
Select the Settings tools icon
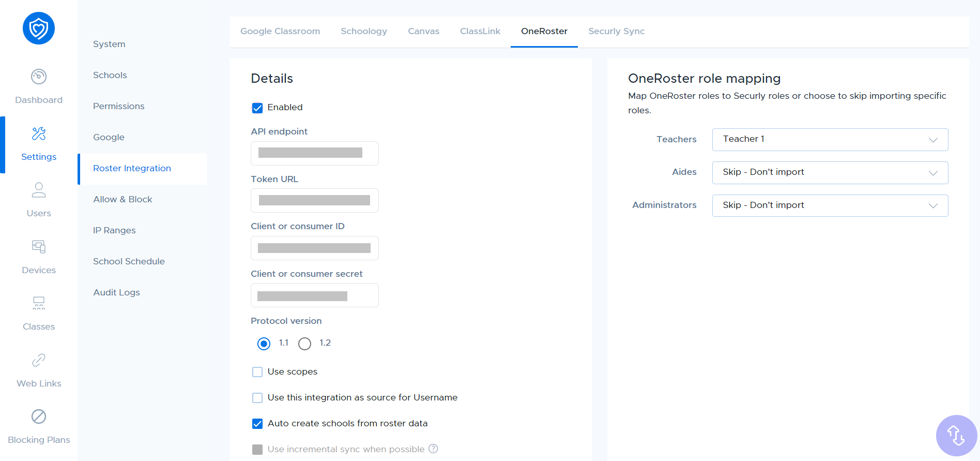(x=39, y=133)
